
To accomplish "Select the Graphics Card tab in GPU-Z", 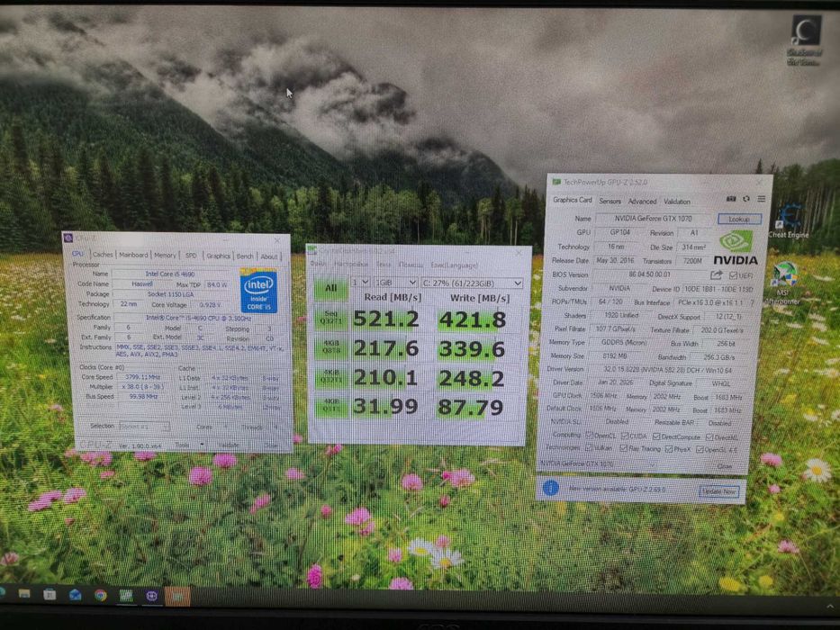I will click(572, 200).
